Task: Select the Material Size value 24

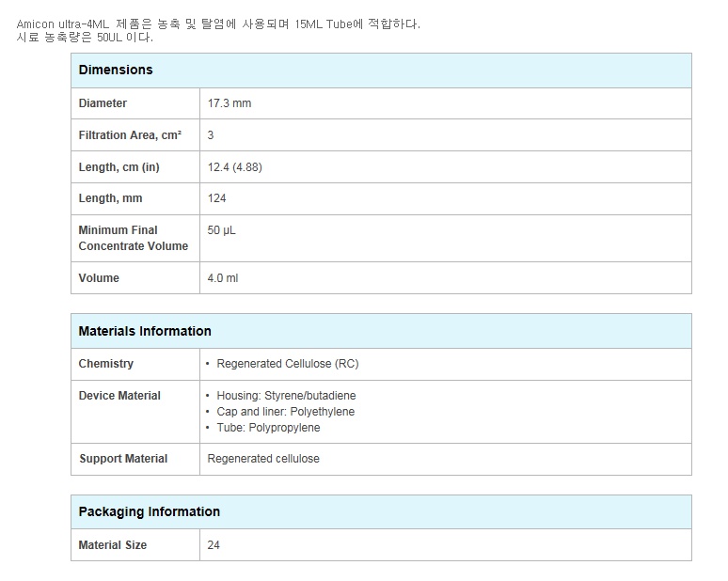Action: click(x=214, y=545)
